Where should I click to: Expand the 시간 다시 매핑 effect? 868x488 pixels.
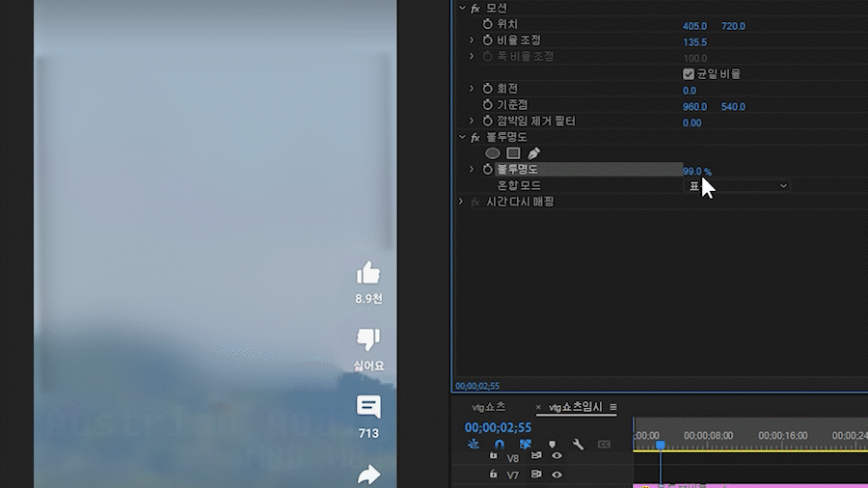461,202
